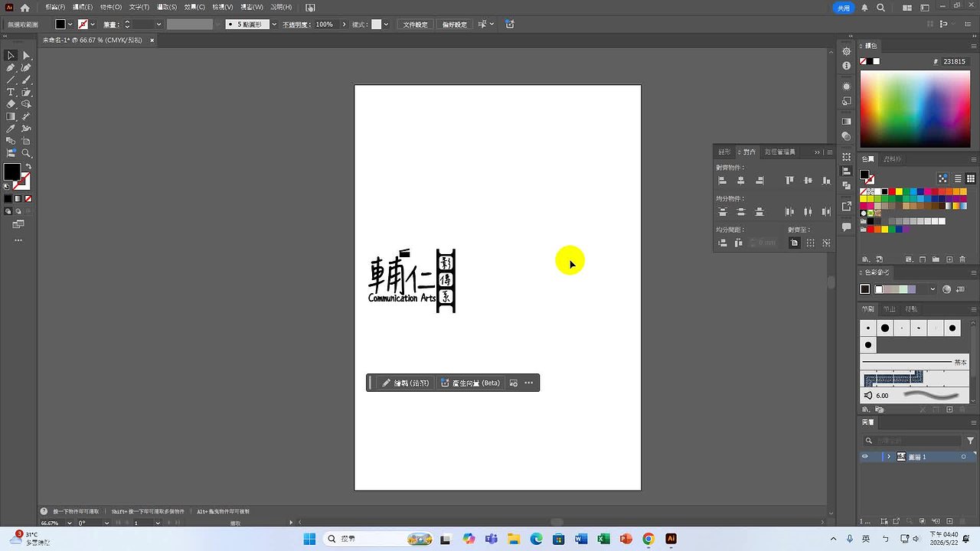Set fill mode to Gradient
The height and width of the screenshot is (551, 980).
point(18,199)
